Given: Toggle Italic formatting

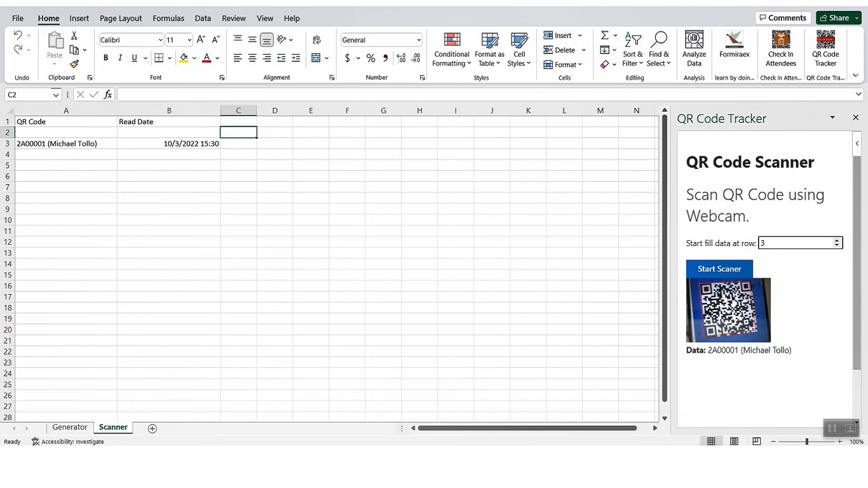Looking at the screenshot, I should pyautogui.click(x=120, y=58).
